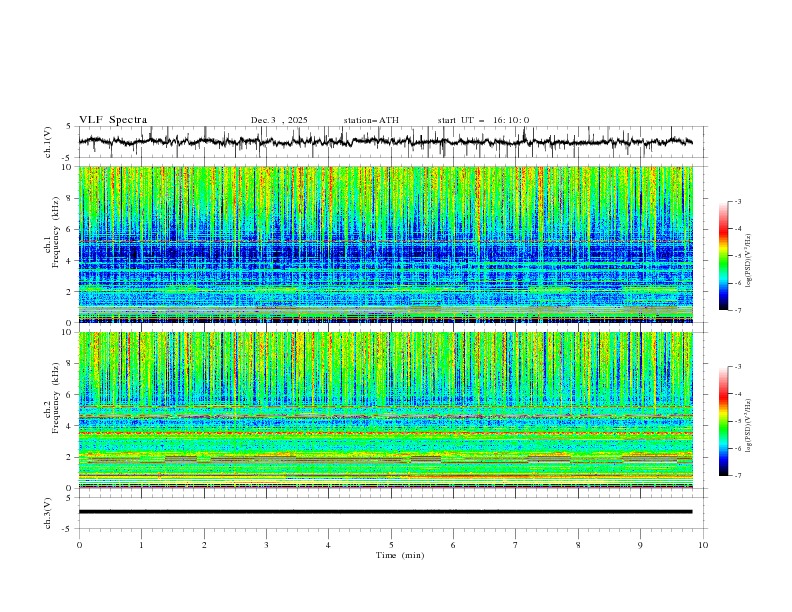Click the "station=ATH" header text
Screen dimensions: 792x612
[371, 120]
